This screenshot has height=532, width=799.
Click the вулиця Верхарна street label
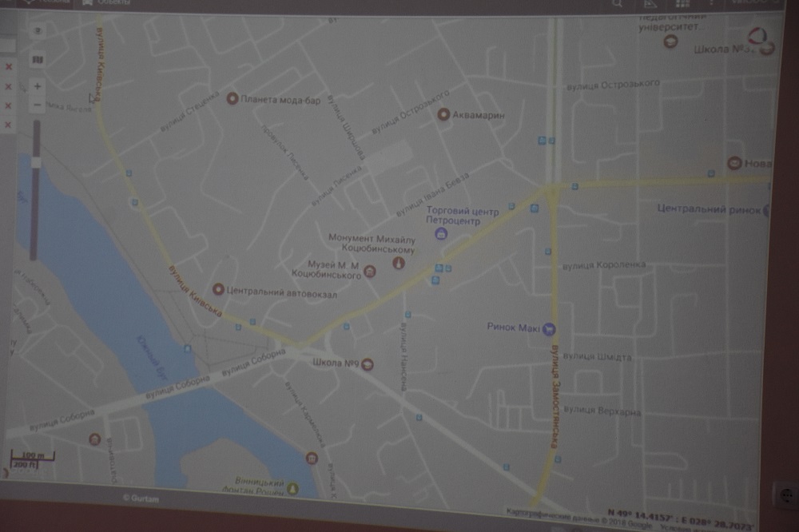(602, 411)
